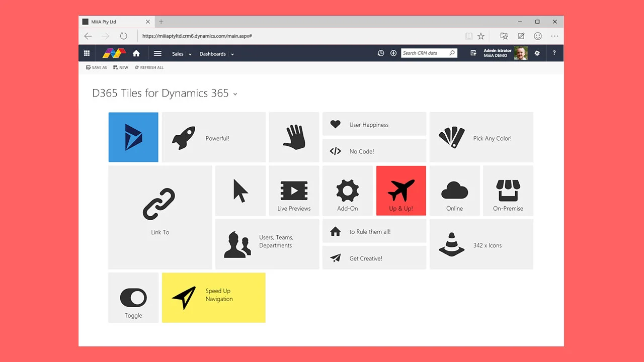The image size is (644, 362).
Task: Open the app launcher waffle icon
Action: point(87,53)
